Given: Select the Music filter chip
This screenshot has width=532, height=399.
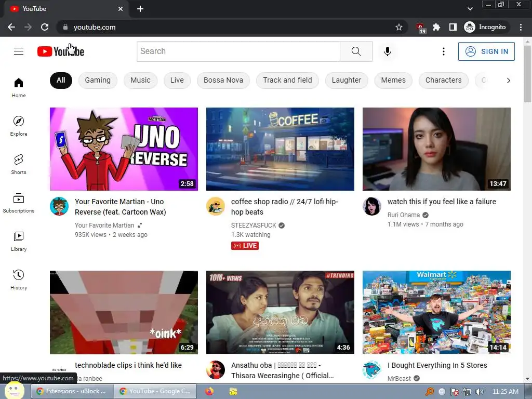Looking at the screenshot, I should (140, 81).
